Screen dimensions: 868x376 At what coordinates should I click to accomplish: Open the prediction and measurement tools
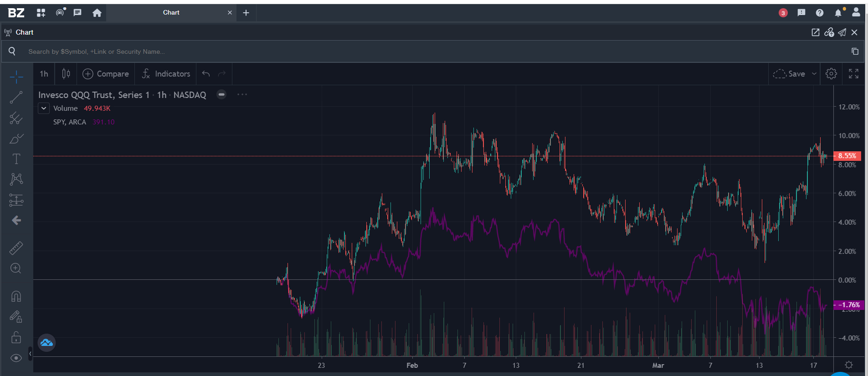(x=16, y=200)
